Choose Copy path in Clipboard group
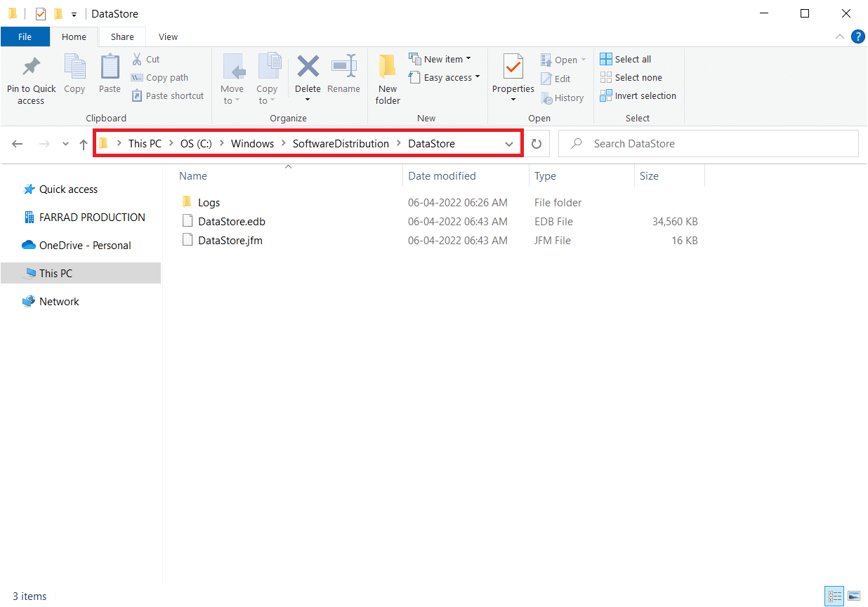 pyautogui.click(x=160, y=77)
